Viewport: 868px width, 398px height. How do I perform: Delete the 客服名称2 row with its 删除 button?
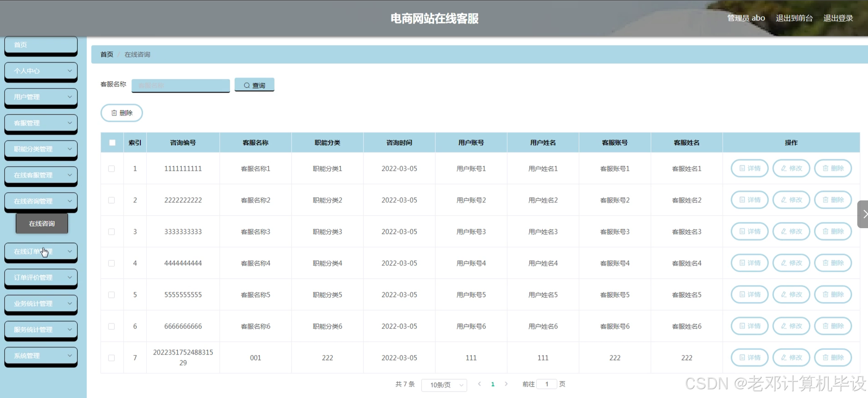click(x=833, y=200)
